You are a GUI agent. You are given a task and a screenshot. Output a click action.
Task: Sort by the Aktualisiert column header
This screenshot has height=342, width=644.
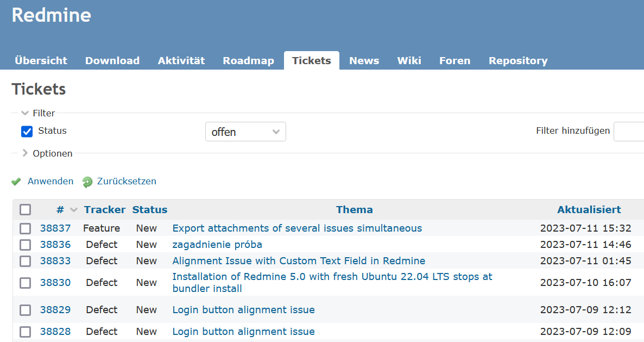589,210
